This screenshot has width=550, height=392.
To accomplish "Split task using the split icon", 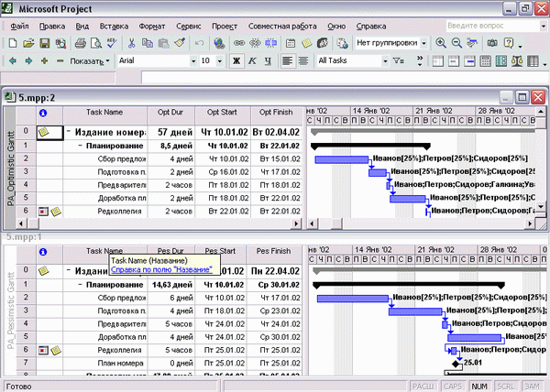I will (270, 43).
